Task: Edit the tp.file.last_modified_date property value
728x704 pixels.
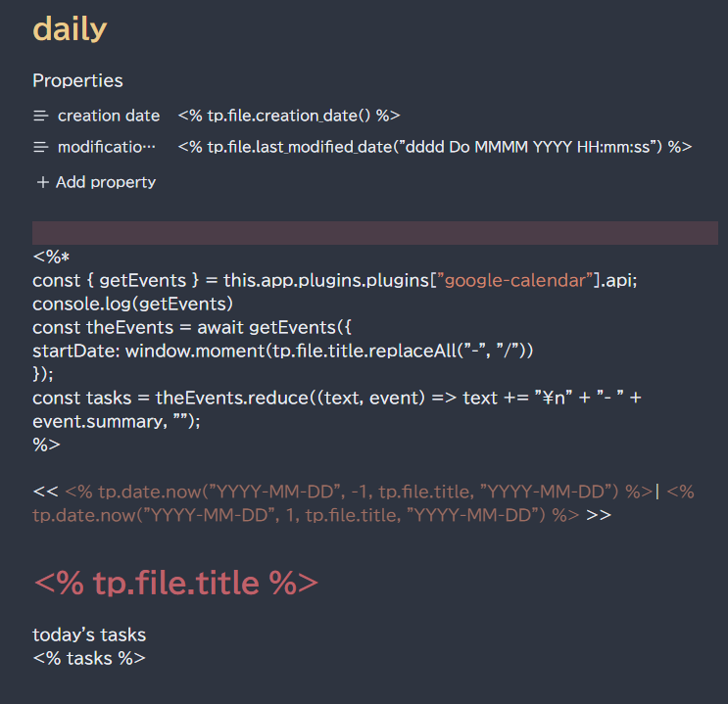Action: pos(435,147)
